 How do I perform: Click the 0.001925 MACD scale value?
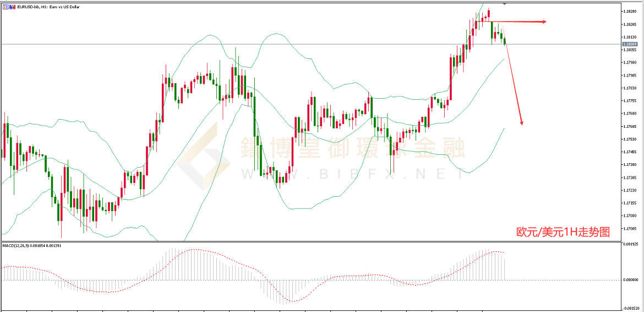pos(631,244)
